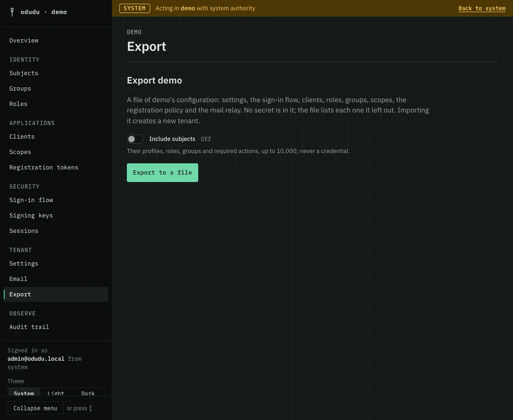Click the 'odudu · demo' header title
Image resolution: width=513 pixels, height=420 pixels.
pos(43,12)
